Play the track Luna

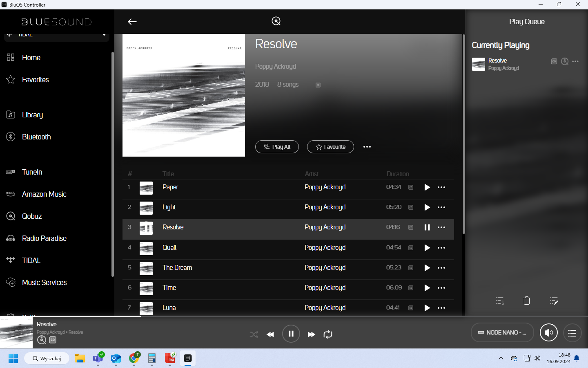point(427,308)
